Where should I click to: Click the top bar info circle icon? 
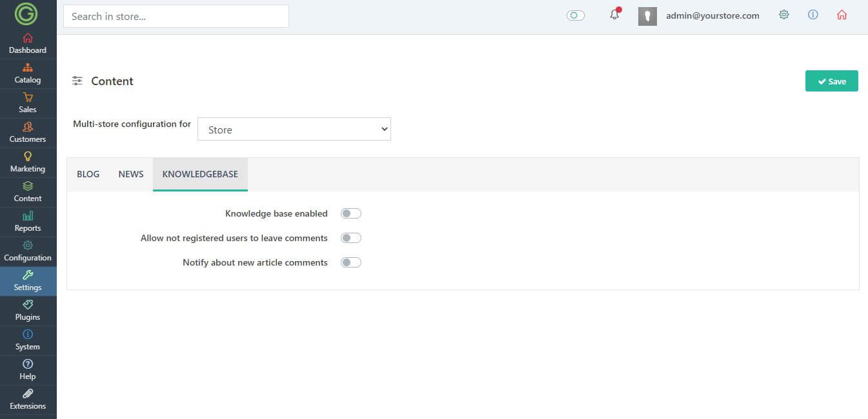pyautogui.click(x=813, y=15)
